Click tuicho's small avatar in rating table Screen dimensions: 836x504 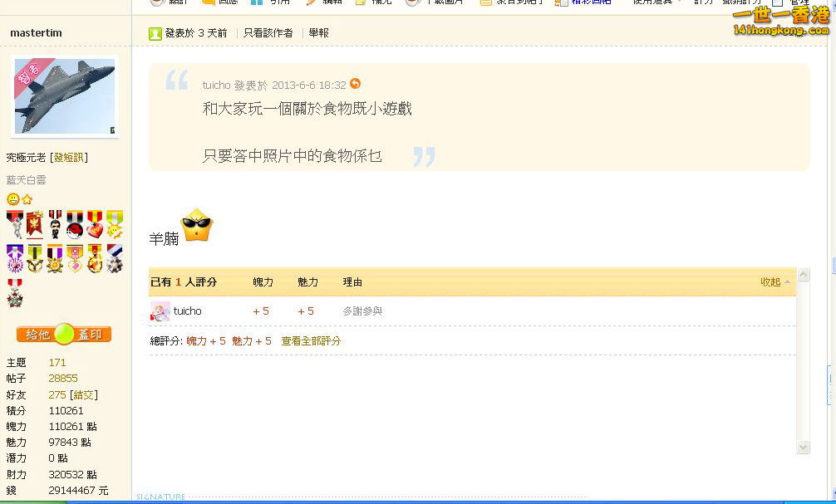[160, 311]
